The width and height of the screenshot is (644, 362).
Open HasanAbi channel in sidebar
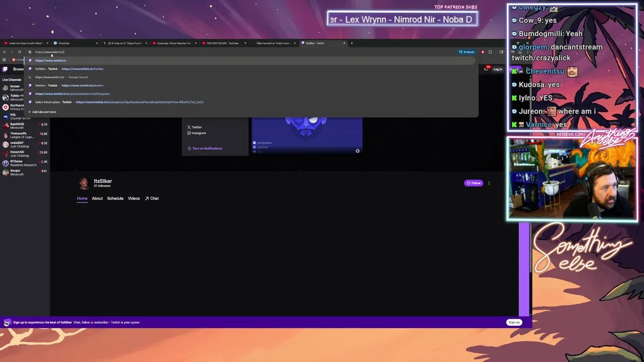(x=25, y=154)
